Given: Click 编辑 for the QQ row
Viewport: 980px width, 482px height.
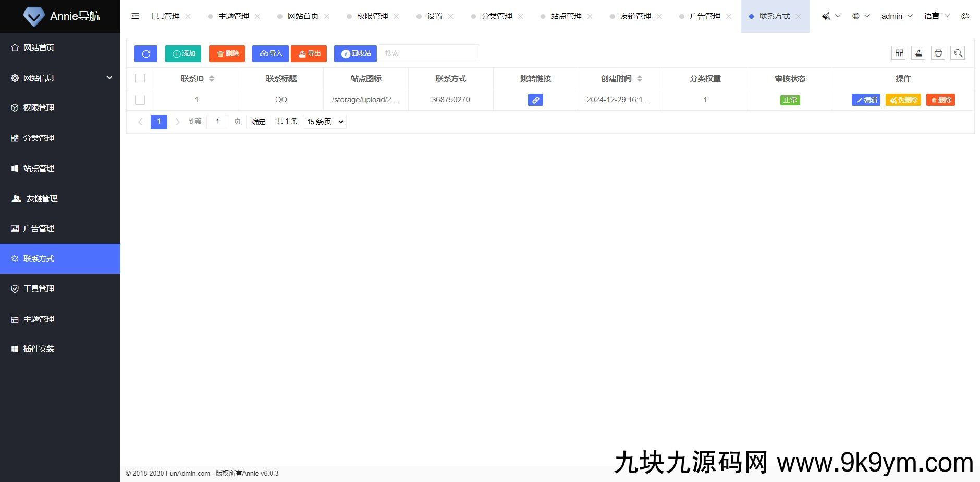Looking at the screenshot, I should [866, 100].
